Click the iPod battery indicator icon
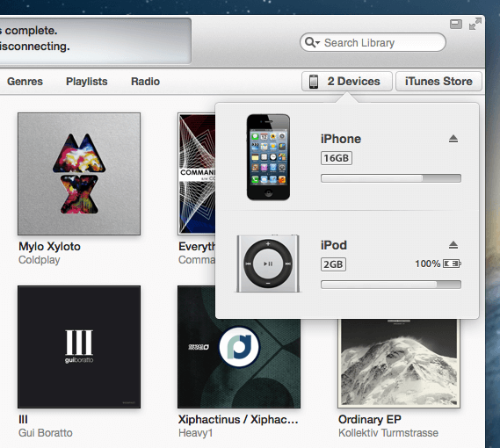500x448 pixels. [x=453, y=264]
